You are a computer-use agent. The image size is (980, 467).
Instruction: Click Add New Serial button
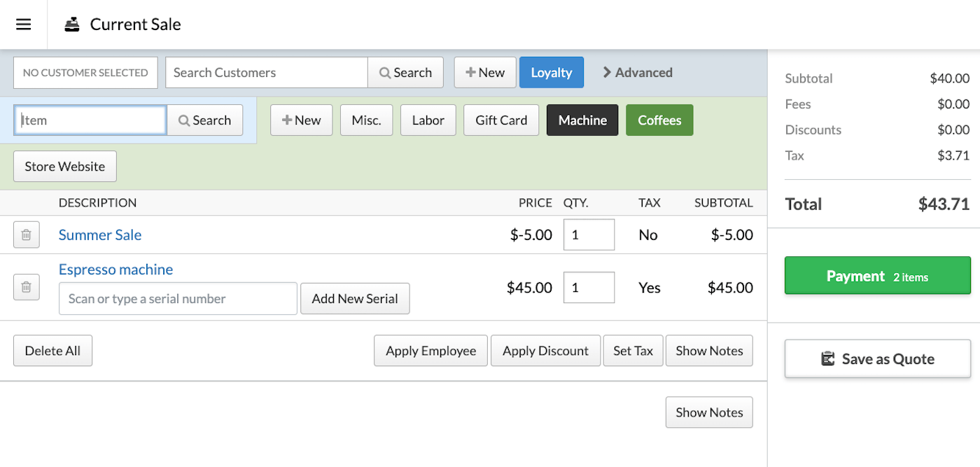pos(355,299)
